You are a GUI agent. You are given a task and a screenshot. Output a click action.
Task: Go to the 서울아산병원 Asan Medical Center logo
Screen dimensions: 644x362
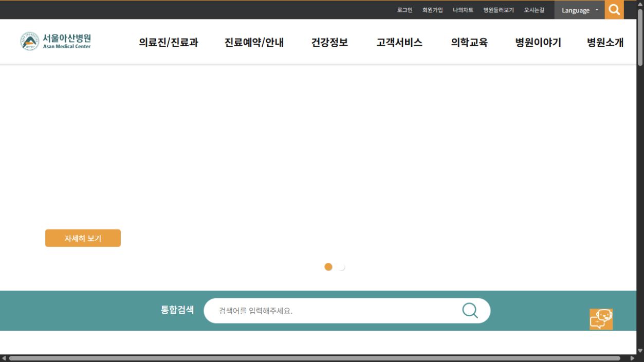56,41
